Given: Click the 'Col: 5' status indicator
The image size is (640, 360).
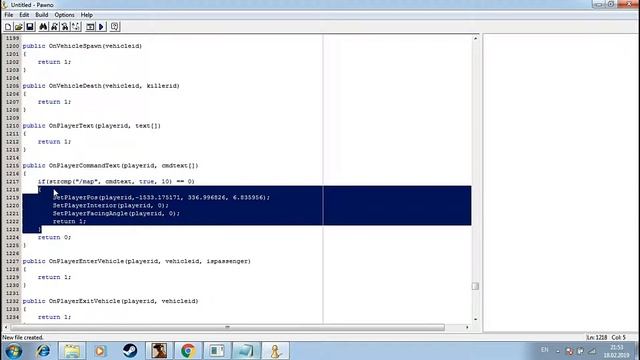Looking at the screenshot, I should (x=618, y=338).
